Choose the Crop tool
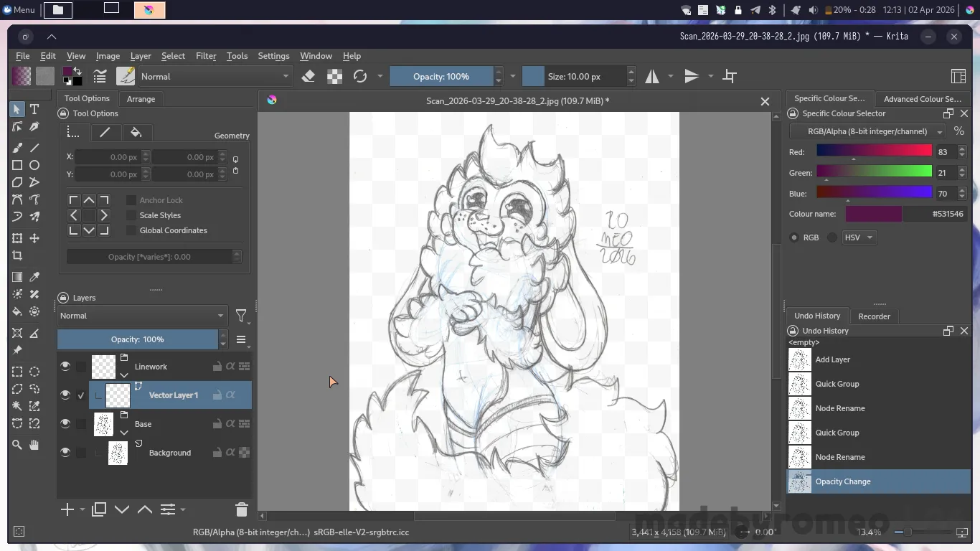 pyautogui.click(x=17, y=255)
